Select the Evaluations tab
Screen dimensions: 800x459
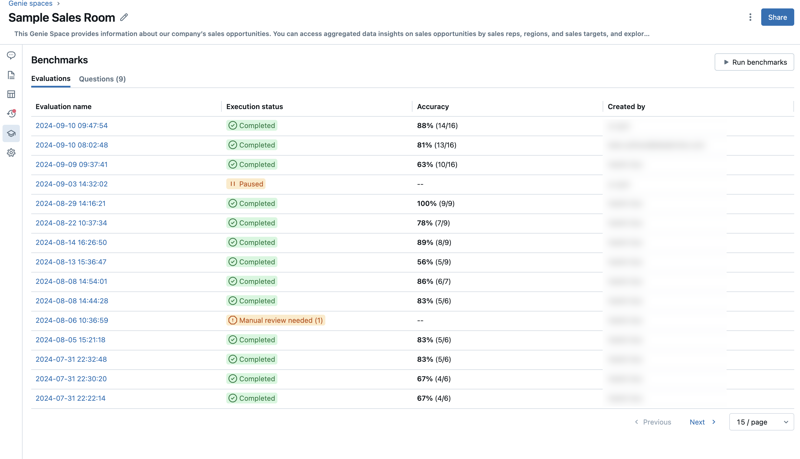click(x=50, y=79)
